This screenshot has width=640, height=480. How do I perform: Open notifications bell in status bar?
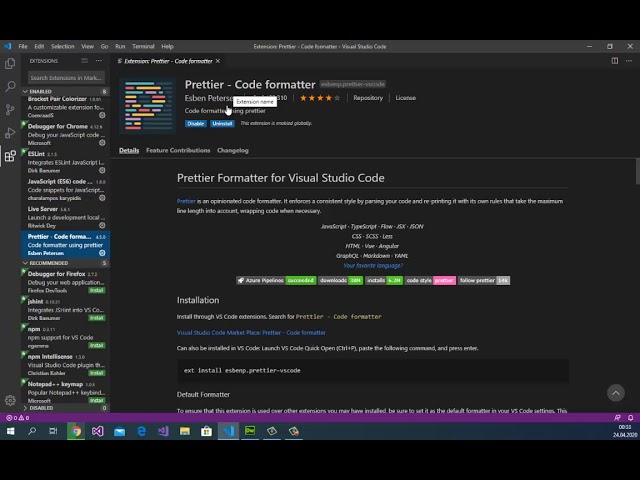click(x=631, y=418)
